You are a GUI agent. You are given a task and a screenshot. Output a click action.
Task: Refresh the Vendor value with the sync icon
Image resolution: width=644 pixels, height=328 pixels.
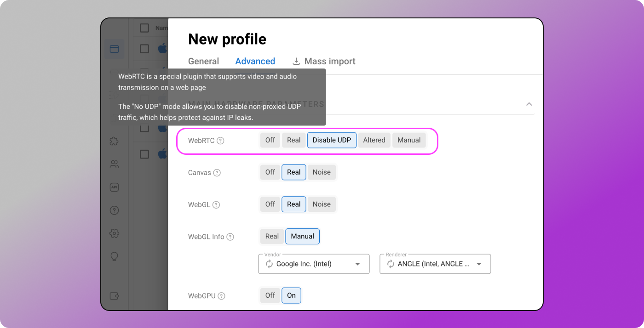pos(270,264)
